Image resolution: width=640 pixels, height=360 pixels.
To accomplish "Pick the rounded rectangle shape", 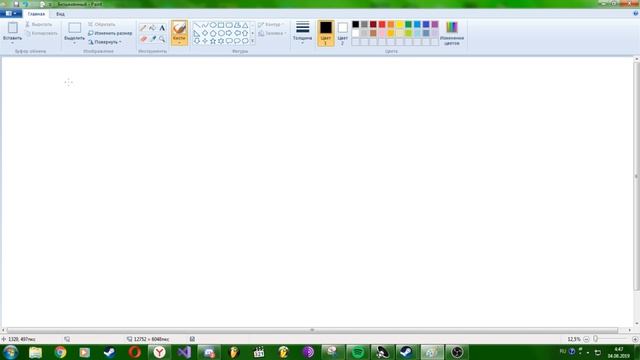I will pyautogui.click(x=229, y=25).
